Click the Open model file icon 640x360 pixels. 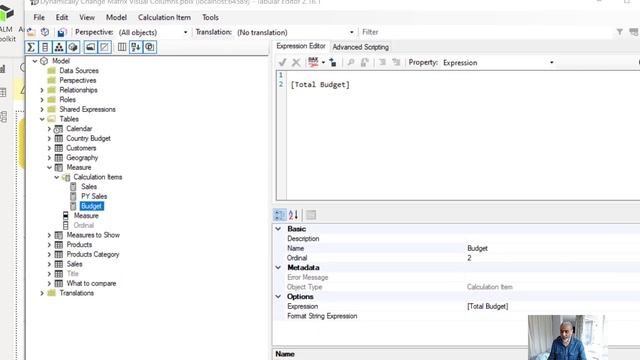(31, 32)
